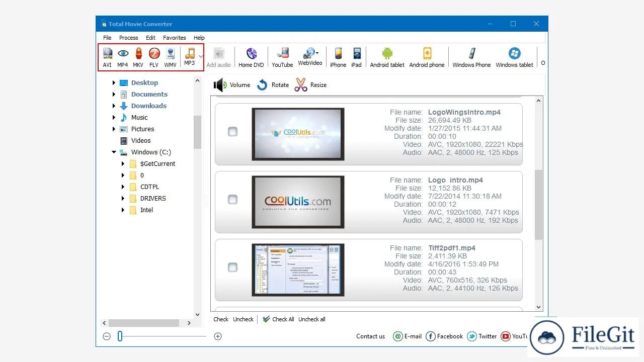Expand the Downloads tree node

pyautogui.click(x=114, y=106)
